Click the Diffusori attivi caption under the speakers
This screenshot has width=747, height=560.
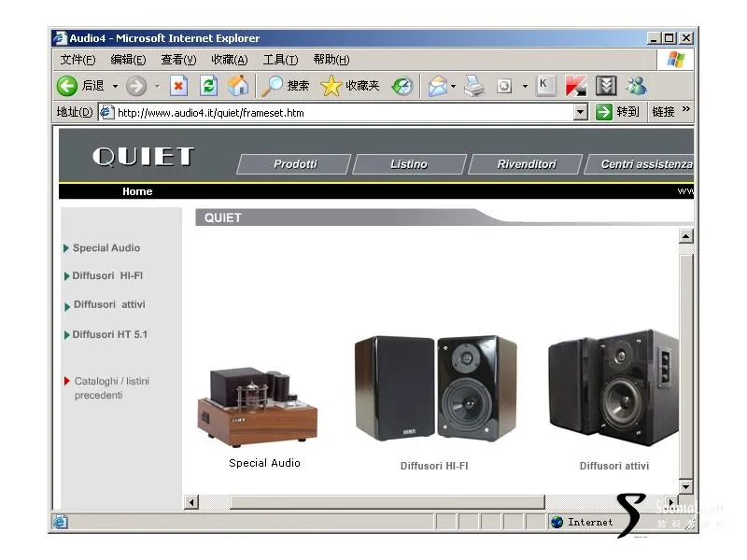pos(614,466)
